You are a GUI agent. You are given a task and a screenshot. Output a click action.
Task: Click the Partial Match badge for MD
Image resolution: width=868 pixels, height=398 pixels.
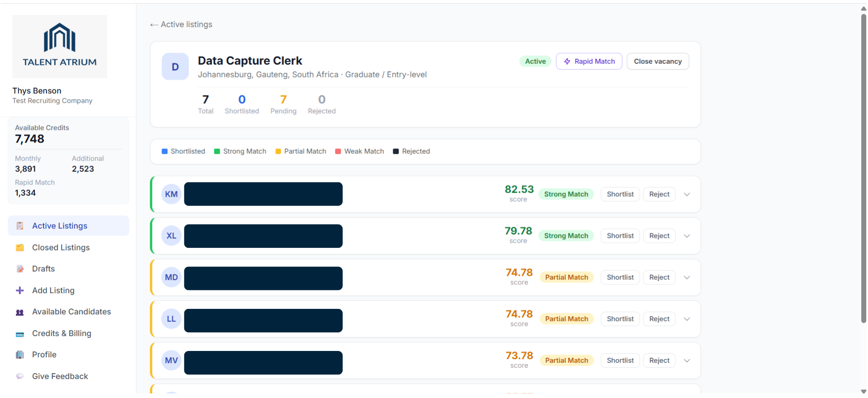pos(566,277)
